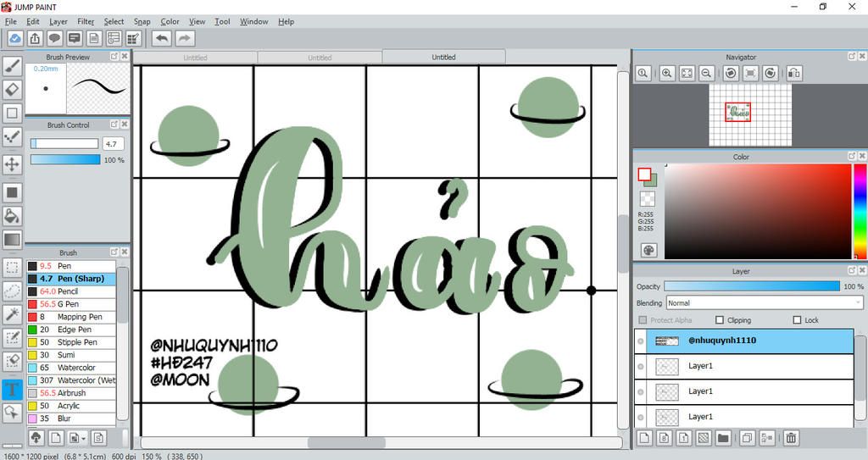Screen dimensions: 868x460
Task: Click the Redo arrow button
Action: [x=185, y=38]
